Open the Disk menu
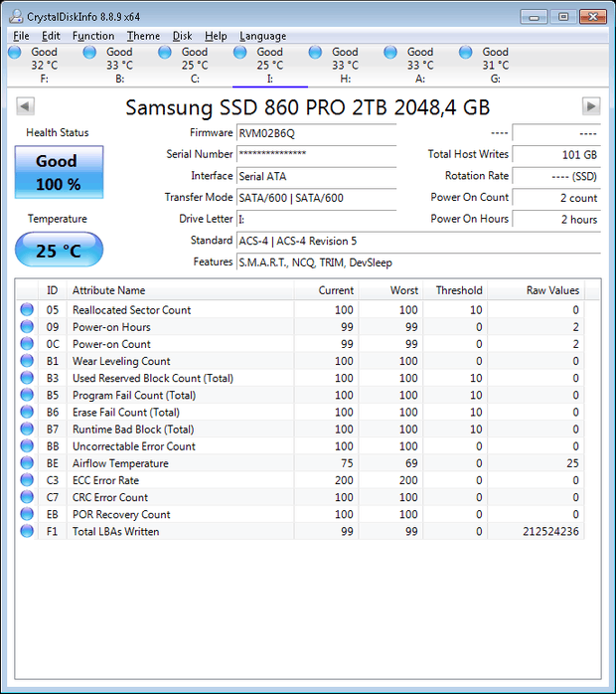 182,36
